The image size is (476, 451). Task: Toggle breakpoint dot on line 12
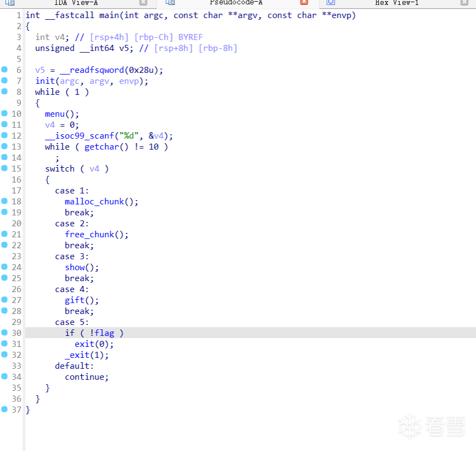coord(4,135)
